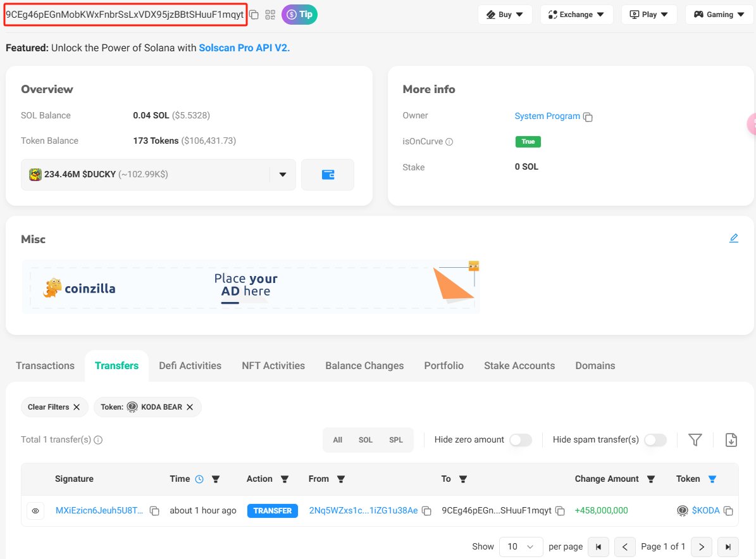Copy the wallet address at top
Screen dimensions: 756x559
click(254, 15)
